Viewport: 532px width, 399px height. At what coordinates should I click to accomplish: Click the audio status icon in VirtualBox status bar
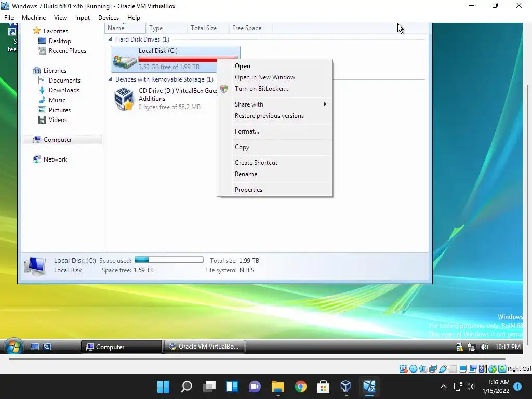click(423, 369)
